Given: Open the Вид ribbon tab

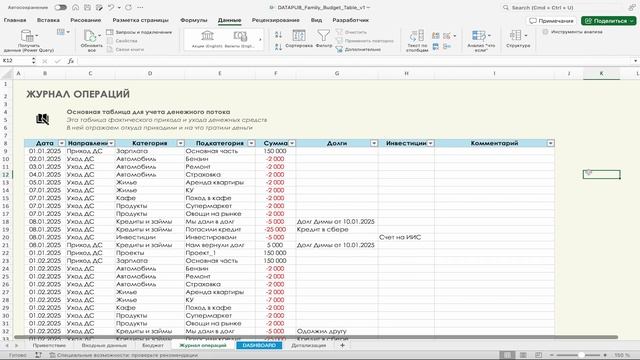Looking at the screenshot, I should [316, 20].
